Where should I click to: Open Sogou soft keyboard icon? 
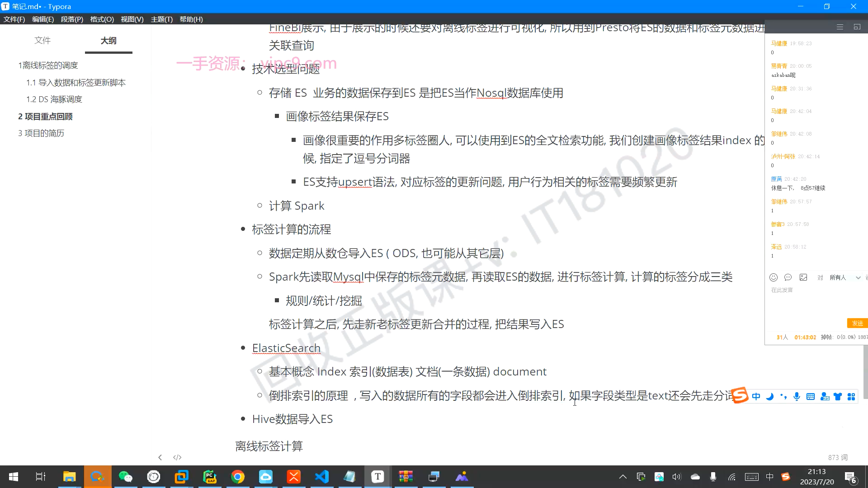(x=811, y=397)
